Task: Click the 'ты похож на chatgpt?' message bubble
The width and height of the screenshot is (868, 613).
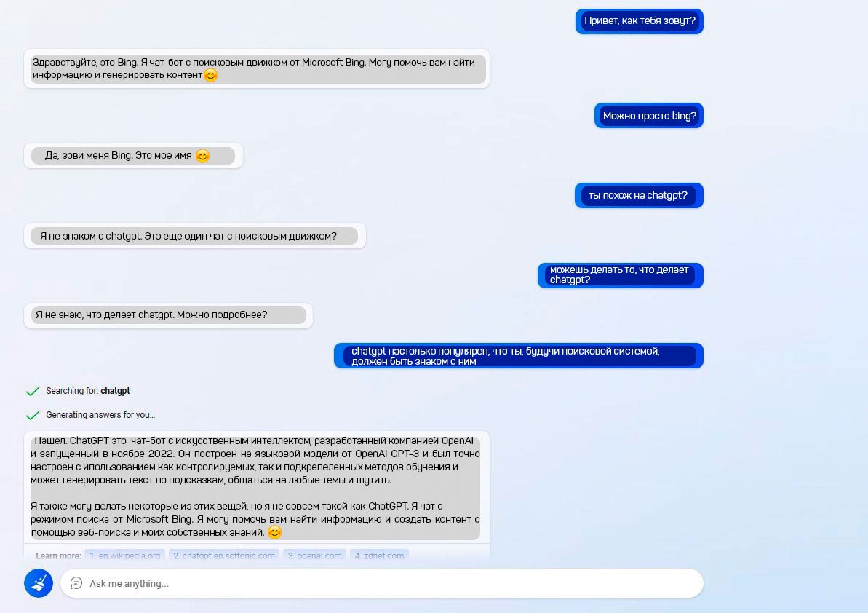Action: [639, 195]
